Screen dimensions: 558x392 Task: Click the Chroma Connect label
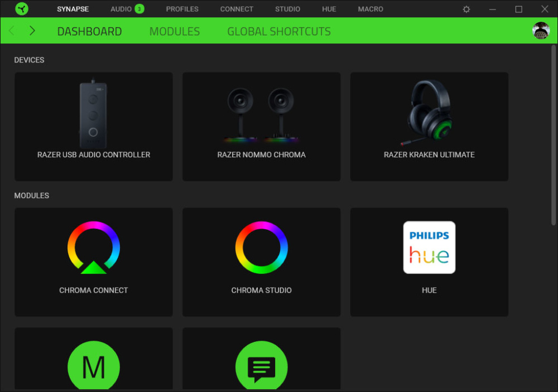[x=94, y=291]
